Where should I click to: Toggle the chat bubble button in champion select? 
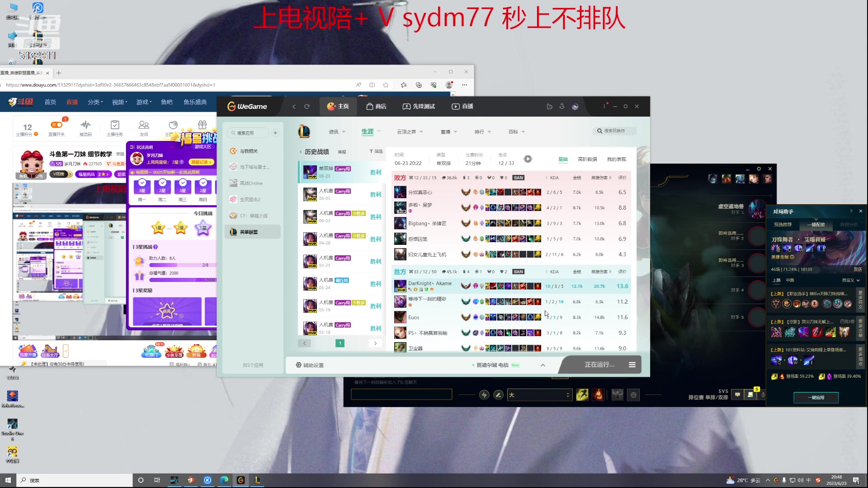point(737,395)
